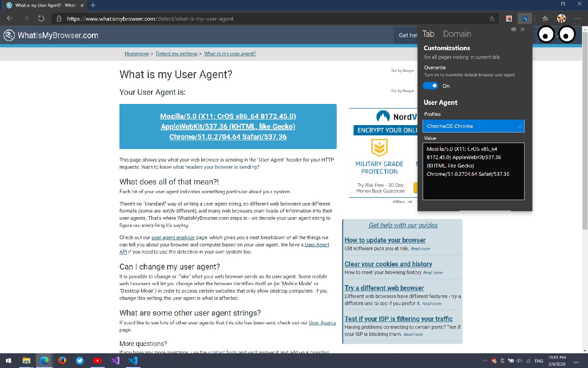Open Try a different web browser guide
The width and height of the screenshot is (588, 368).
coord(384,288)
